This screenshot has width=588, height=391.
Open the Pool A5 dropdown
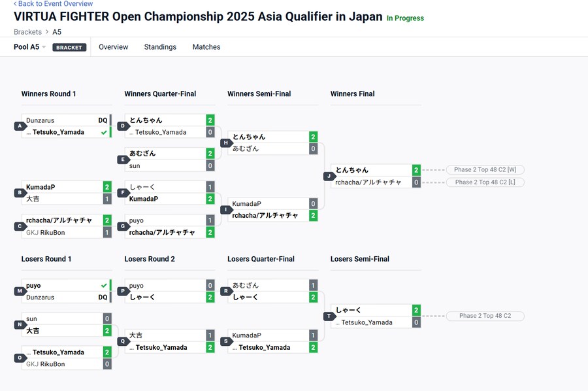click(30, 47)
